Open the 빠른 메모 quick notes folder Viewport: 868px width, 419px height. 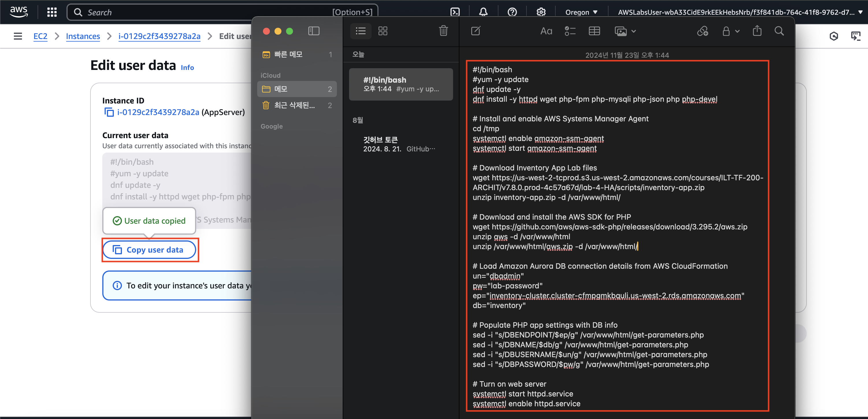point(296,54)
